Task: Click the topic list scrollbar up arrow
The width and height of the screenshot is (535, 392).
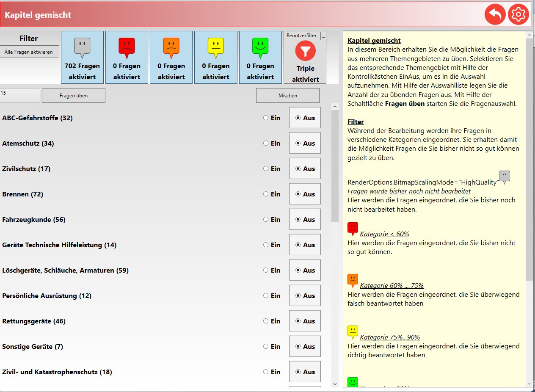Action: tap(335, 107)
